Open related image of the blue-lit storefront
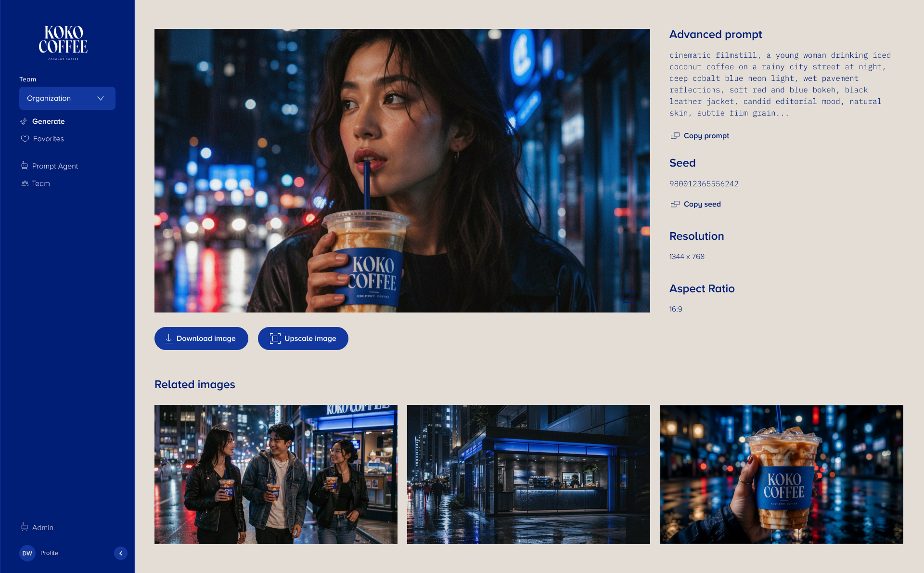Viewport: 924px width, 573px height. 528,474
